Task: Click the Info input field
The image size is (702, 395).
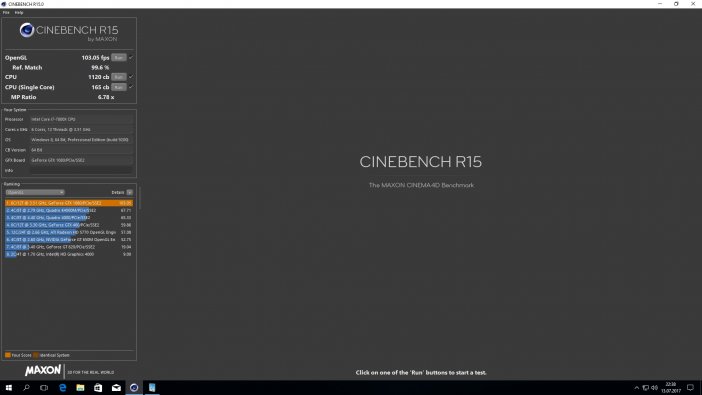Action: pos(81,170)
